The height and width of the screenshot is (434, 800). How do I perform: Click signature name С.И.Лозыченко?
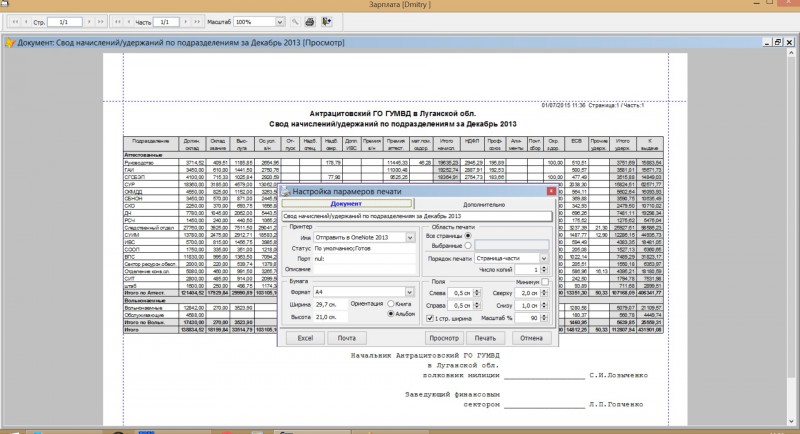[618, 375]
